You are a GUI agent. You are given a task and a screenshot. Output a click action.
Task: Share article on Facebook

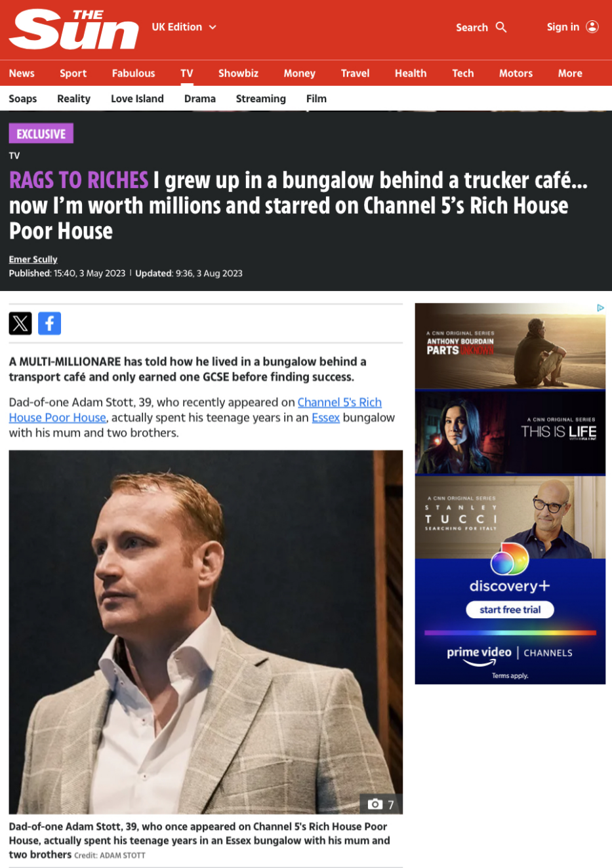(x=49, y=323)
